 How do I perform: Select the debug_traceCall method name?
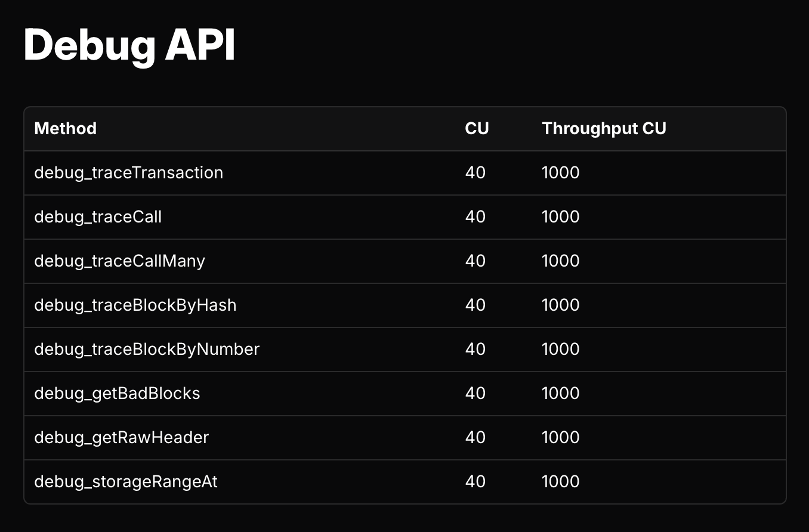point(98,217)
